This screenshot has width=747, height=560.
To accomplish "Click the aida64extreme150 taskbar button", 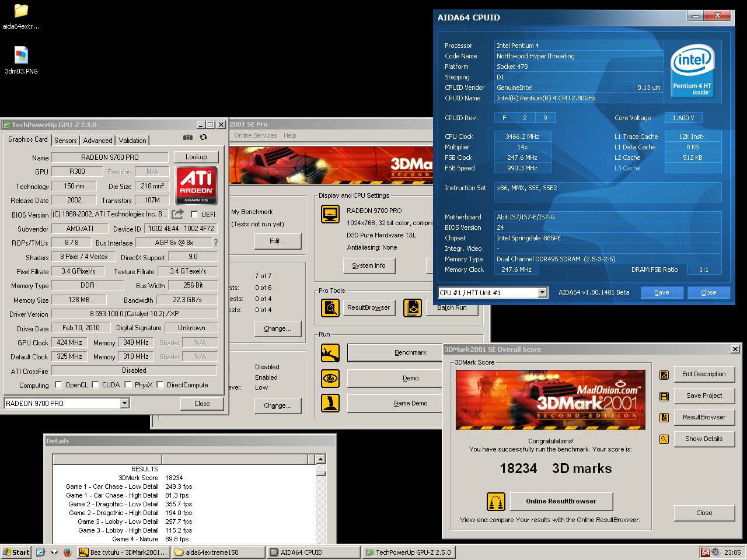I will (x=218, y=552).
